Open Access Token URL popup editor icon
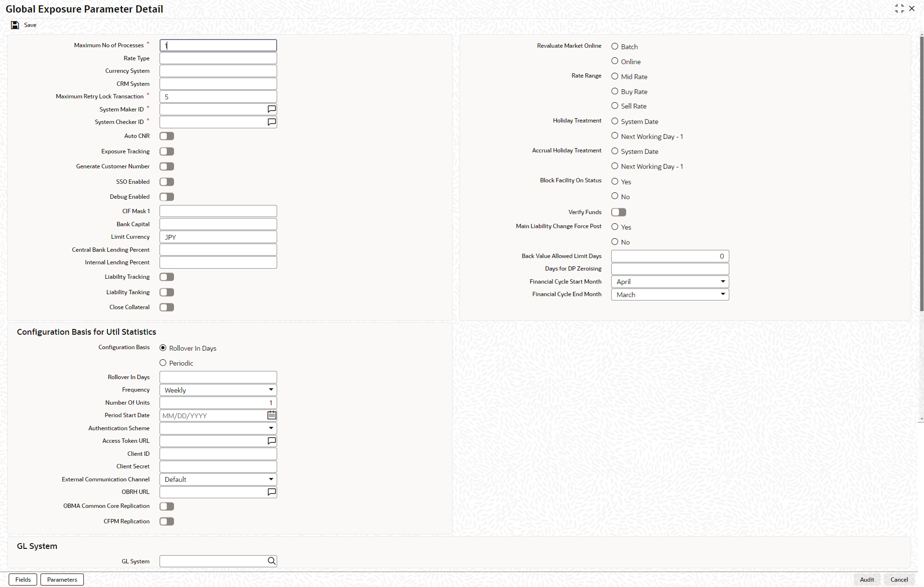924x587 pixels. point(272,441)
